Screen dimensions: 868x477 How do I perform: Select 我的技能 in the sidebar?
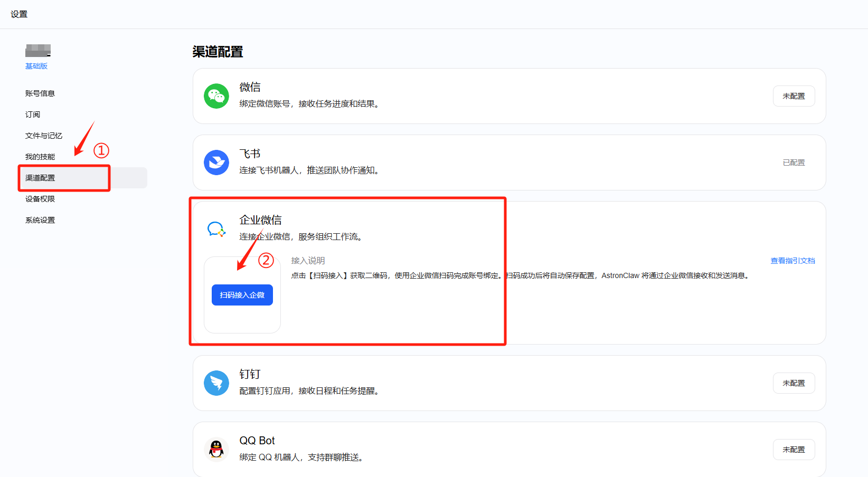(x=40, y=157)
